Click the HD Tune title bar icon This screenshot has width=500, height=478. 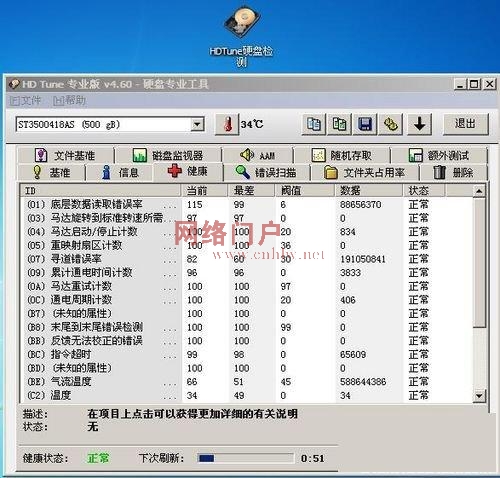click(14, 84)
